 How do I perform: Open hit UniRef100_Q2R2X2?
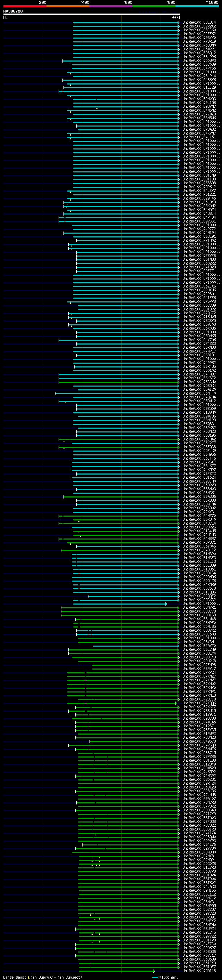point(199,26)
